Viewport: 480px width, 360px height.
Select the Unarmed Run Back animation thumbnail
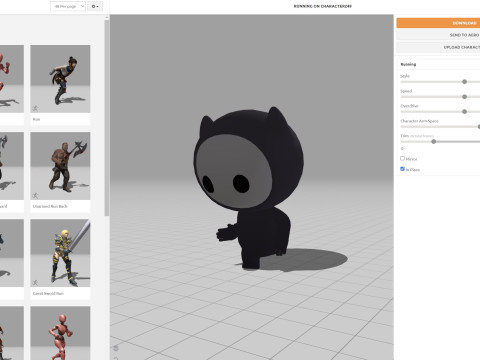(x=60, y=166)
